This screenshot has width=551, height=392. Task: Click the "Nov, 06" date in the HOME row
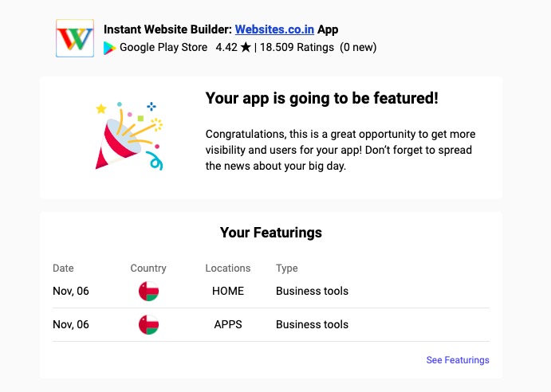[x=71, y=291]
